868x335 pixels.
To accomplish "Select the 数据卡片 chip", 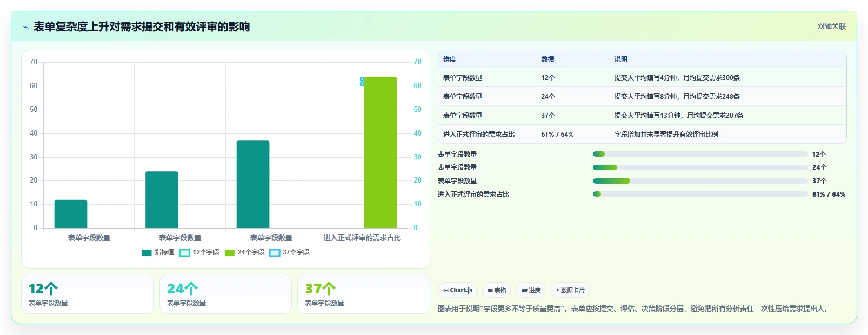I will click(x=570, y=290).
